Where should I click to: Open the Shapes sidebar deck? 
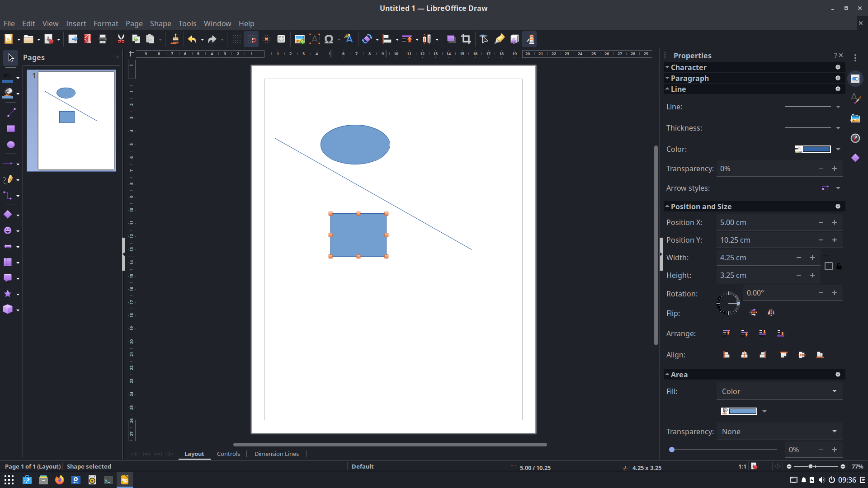855,158
